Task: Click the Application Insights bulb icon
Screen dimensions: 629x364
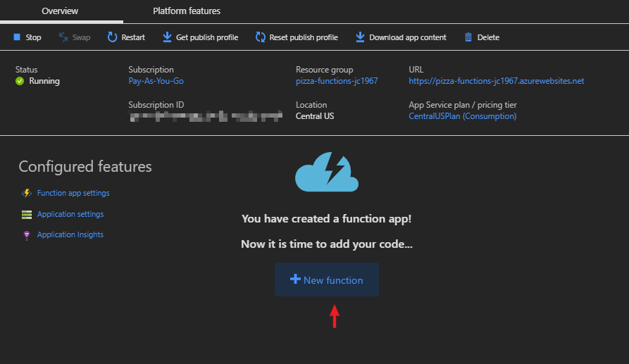Action: (x=27, y=235)
